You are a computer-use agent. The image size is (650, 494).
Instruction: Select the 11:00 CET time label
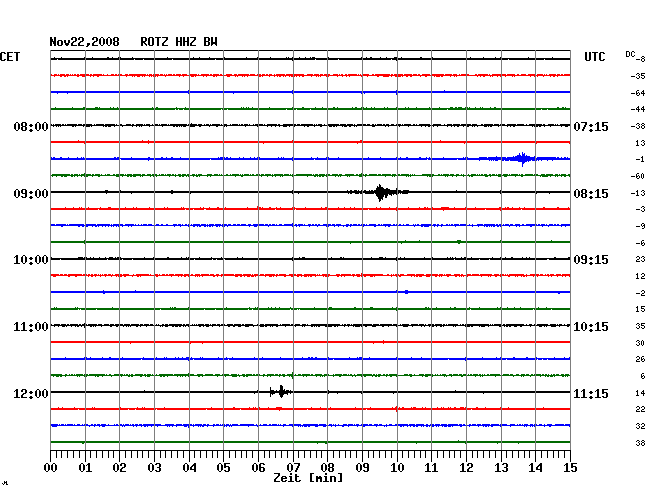tap(31, 327)
